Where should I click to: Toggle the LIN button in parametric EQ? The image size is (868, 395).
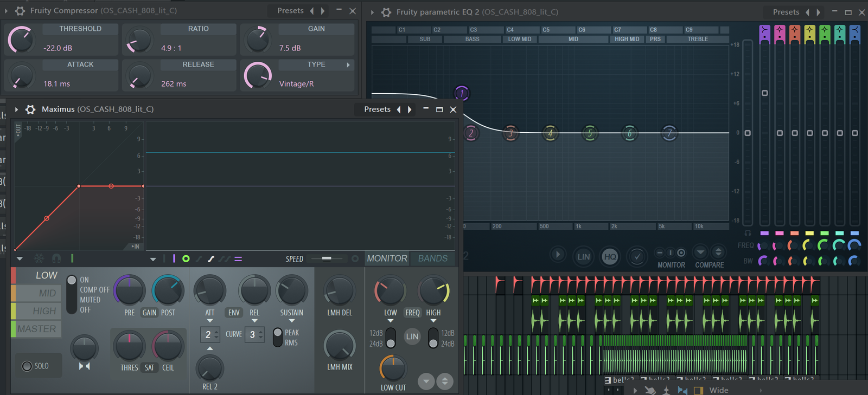(584, 257)
